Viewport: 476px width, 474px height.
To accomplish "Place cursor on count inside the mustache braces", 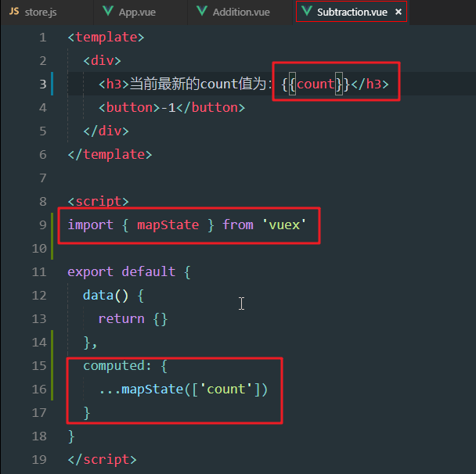I will click(x=316, y=84).
